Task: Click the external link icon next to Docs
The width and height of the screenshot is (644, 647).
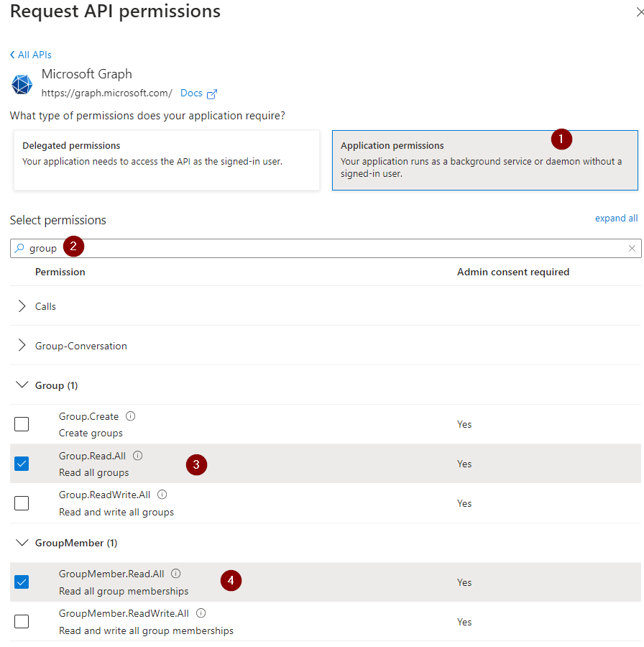Action: 212,93
